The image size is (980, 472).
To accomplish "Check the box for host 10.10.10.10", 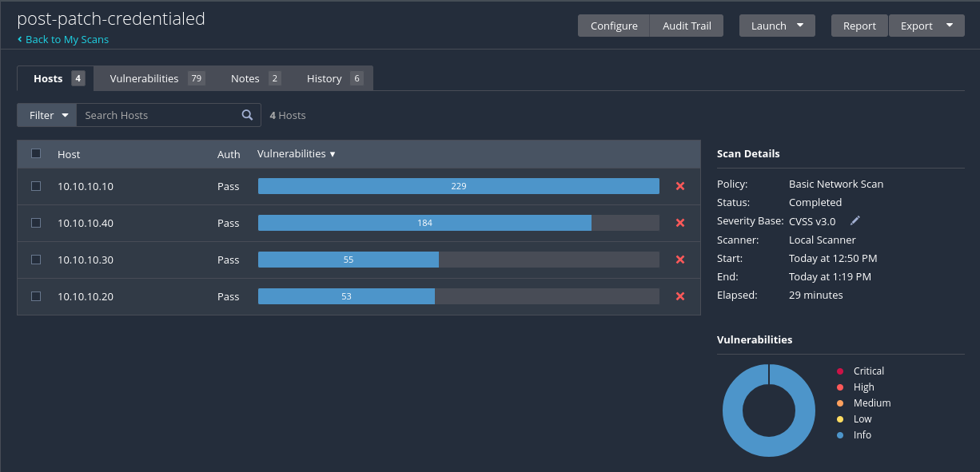I will click(36, 186).
